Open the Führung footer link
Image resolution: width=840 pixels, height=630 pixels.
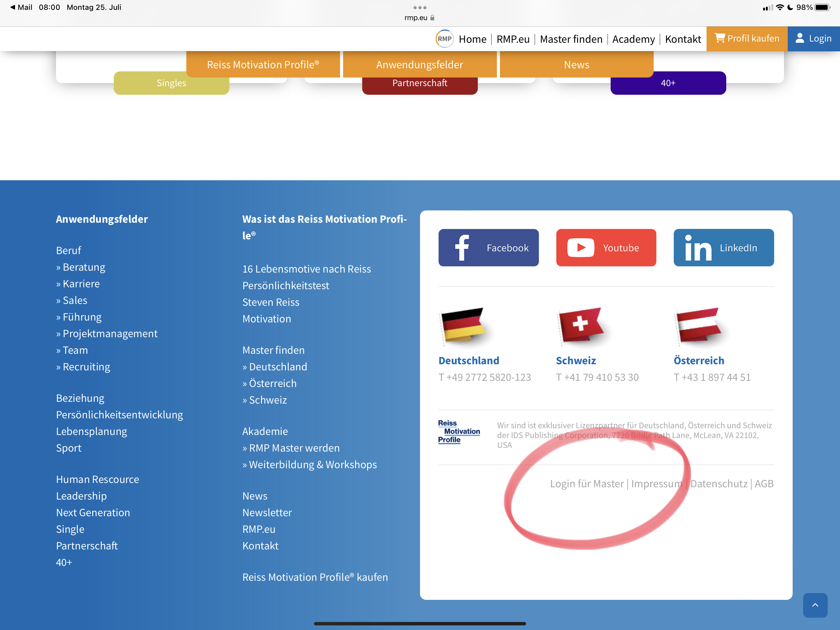click(79, 317)
